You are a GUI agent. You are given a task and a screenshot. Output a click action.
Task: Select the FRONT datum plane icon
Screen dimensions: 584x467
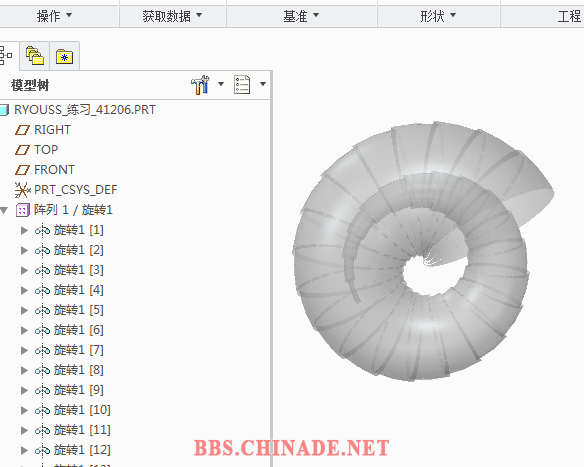pos(22,170)
